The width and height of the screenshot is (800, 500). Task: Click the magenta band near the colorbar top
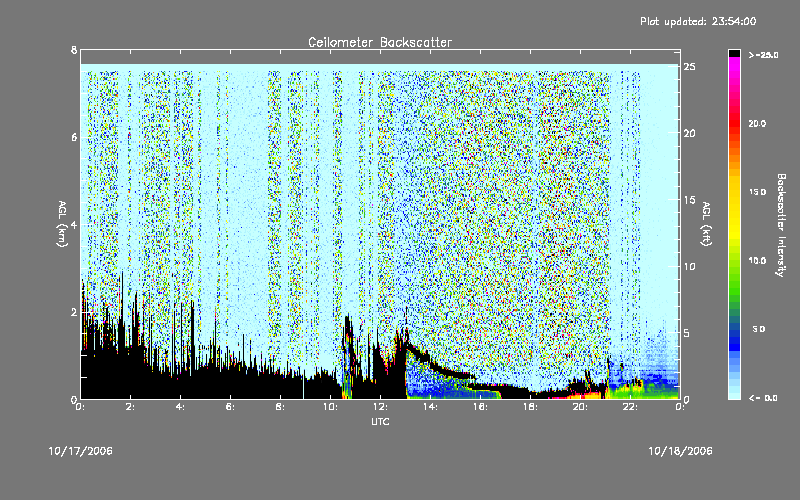click(x=734, y=64)
